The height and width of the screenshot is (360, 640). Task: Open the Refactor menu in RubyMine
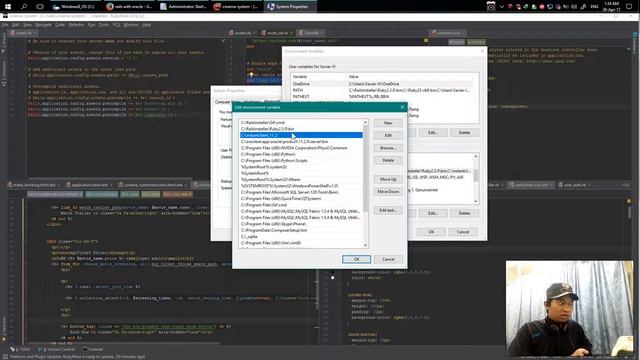[76, 25]
